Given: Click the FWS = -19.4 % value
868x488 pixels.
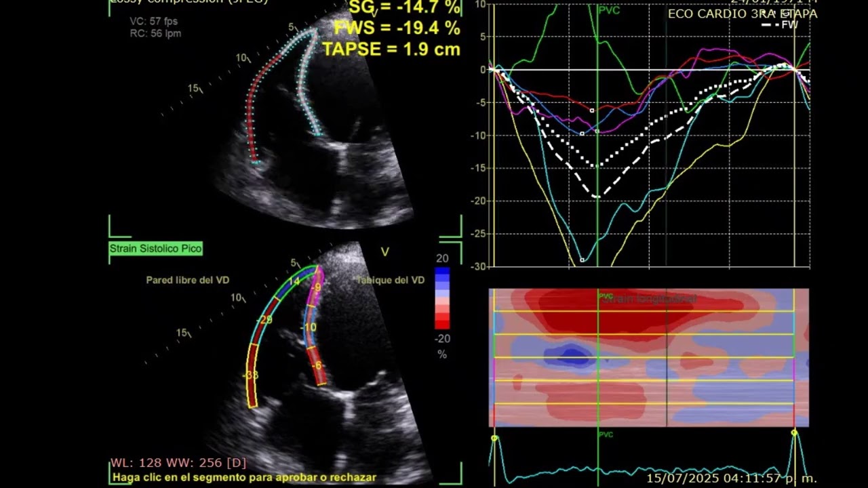Looking at the screenshot, I should pyautogui.click(x=397, y=28).
